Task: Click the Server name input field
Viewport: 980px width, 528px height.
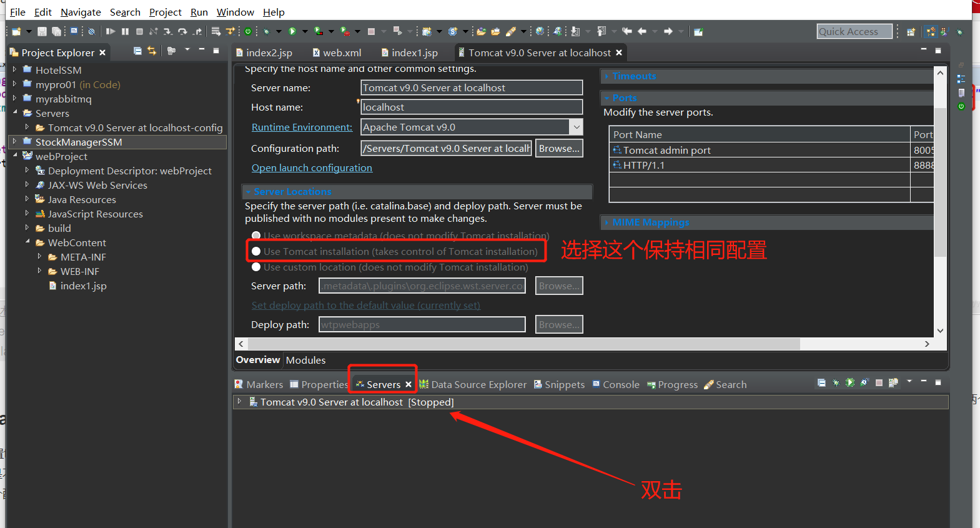Action: [472, 87]
